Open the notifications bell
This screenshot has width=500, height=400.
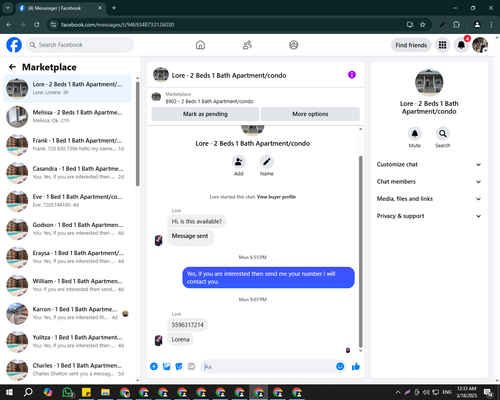[x=461, y=45]
